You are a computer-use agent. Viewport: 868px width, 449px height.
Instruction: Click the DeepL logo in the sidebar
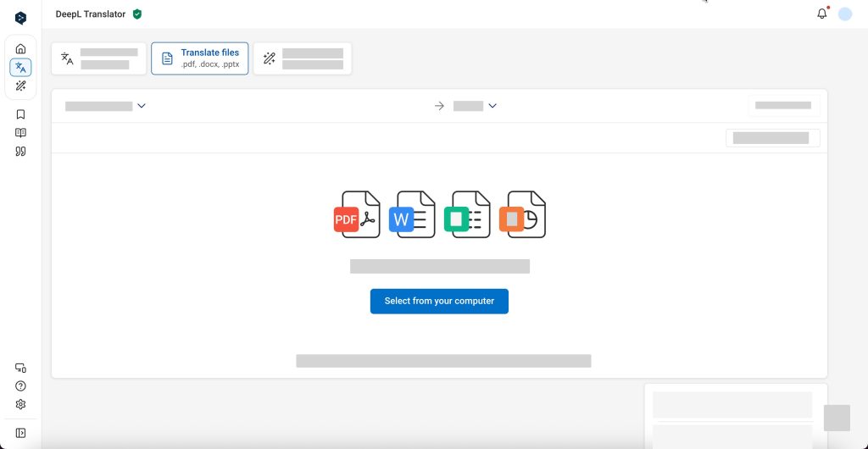[20, 18]
